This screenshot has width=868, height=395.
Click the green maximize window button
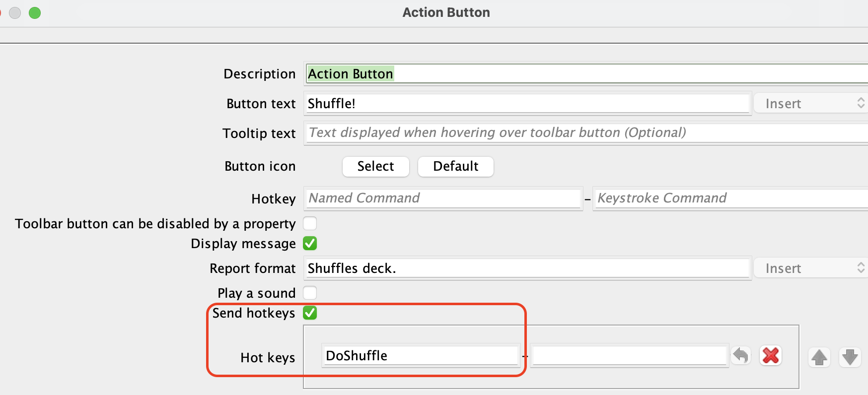[x=35, y=13]
